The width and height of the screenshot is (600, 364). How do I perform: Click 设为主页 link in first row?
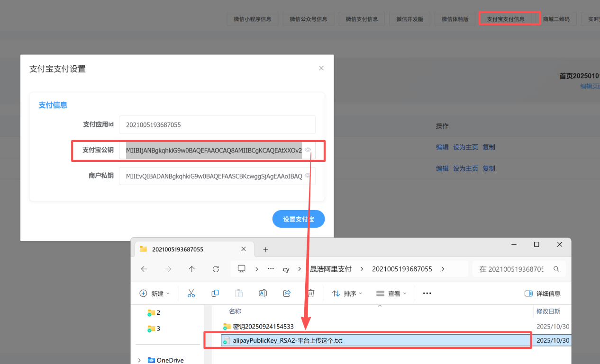(465, 147)
